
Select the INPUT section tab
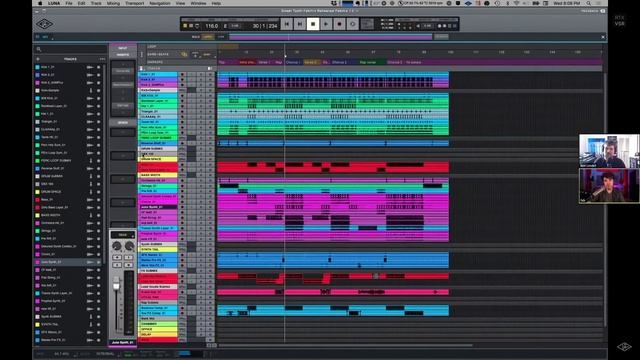tap(122, 48)
